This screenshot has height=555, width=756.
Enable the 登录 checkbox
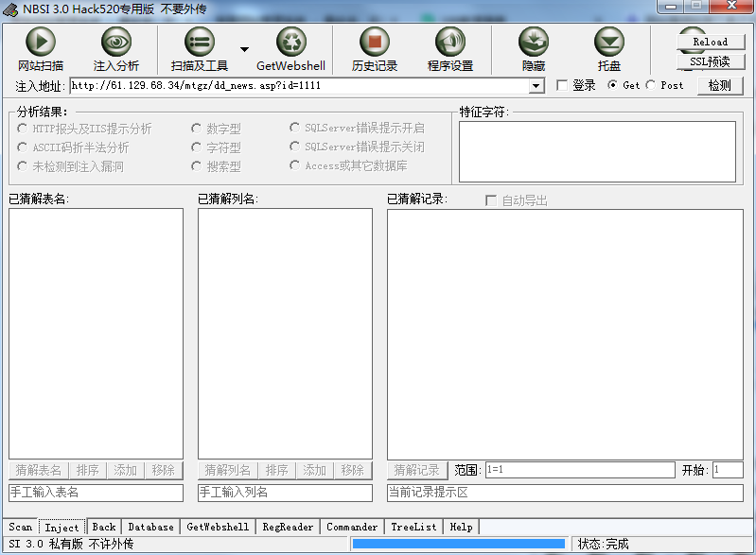[x=562, y=85]
